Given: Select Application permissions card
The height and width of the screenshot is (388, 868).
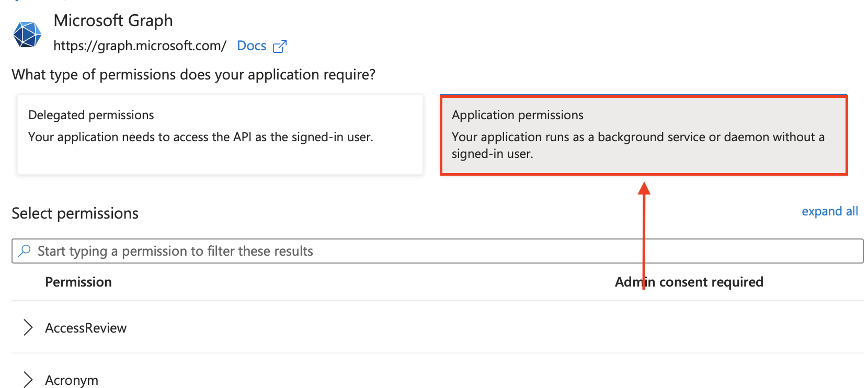Looking at the screenshot, I should [644, 135].
